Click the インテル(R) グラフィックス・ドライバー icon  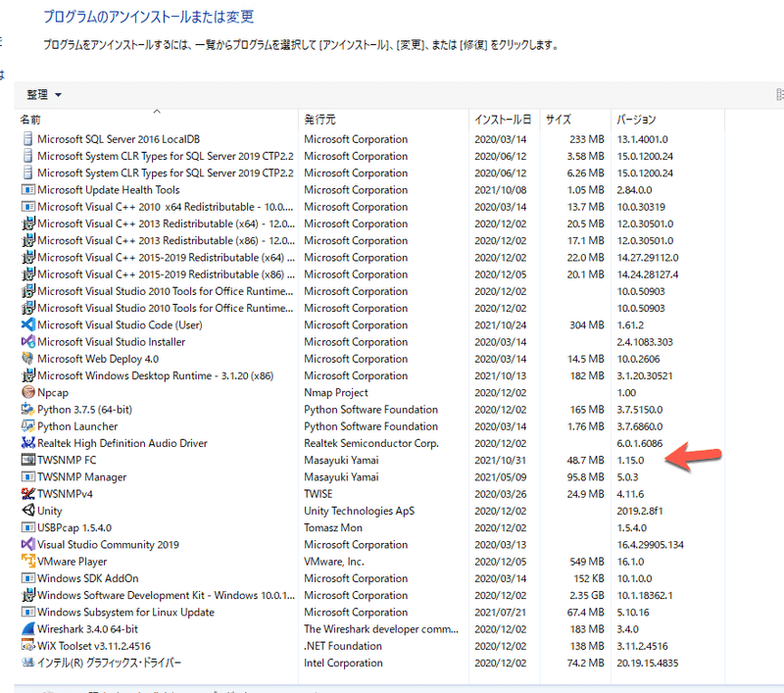coord(28,663)
